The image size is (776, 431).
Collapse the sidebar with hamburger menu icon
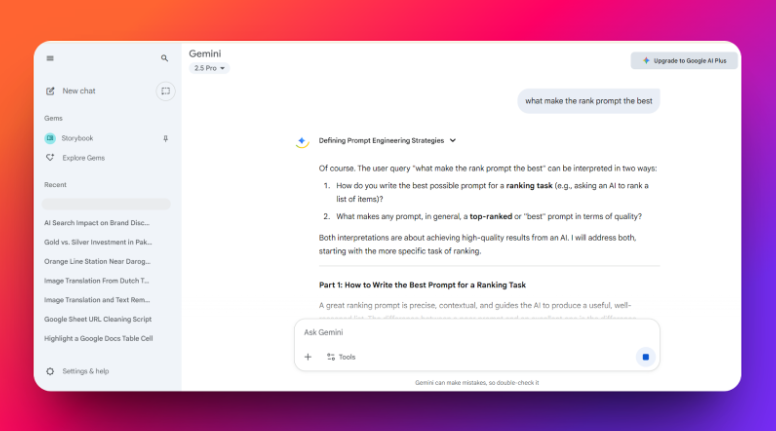tap(50, 59)
